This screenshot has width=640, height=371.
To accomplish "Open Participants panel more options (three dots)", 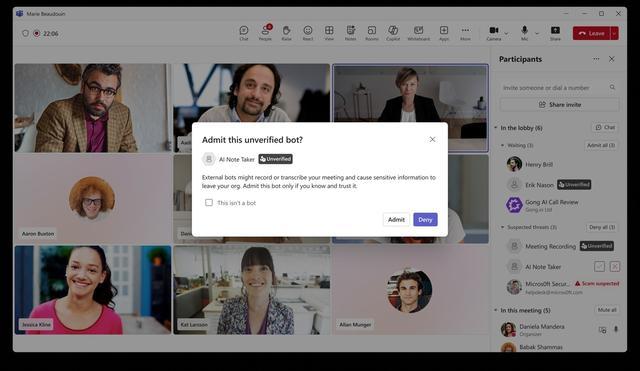I will tap(596, 59).
